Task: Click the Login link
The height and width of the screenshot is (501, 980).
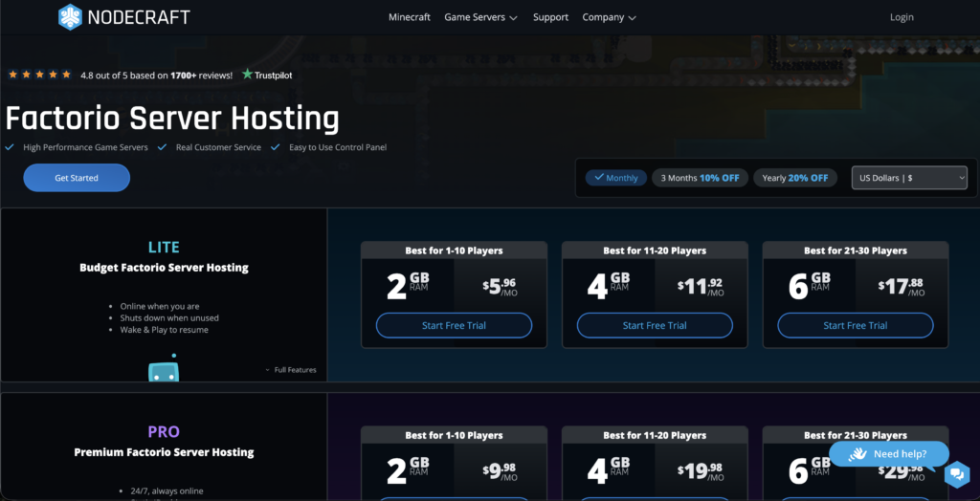Action: coord(902,17)
